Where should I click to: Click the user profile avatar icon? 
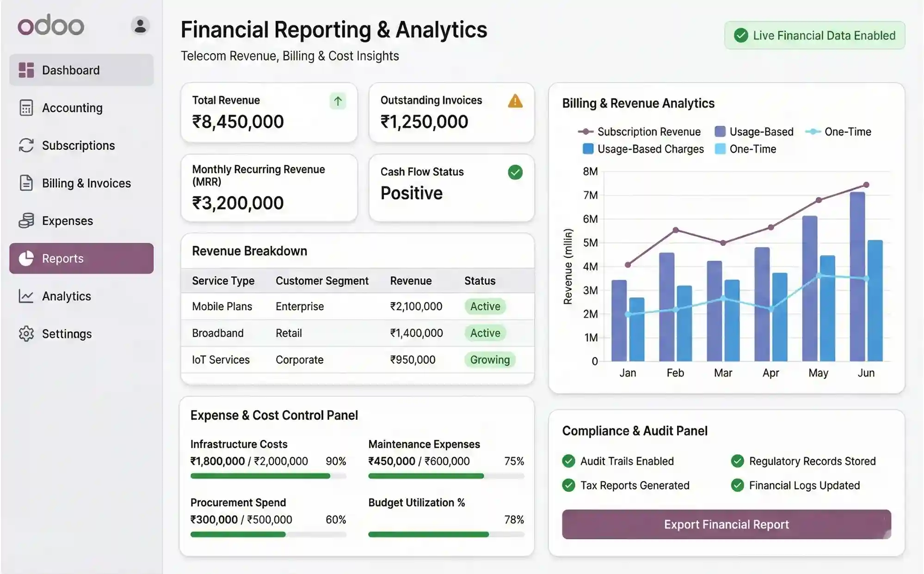tap(140, 25)
